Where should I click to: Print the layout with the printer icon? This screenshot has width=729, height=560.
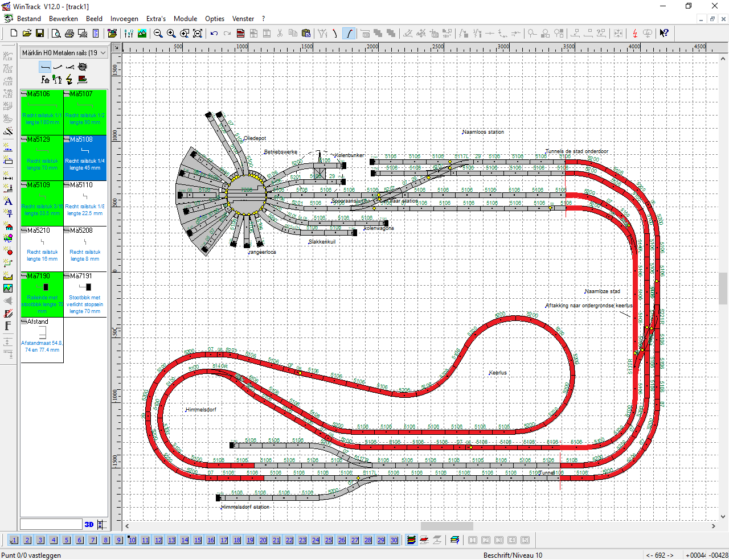[x=69, y=34]
